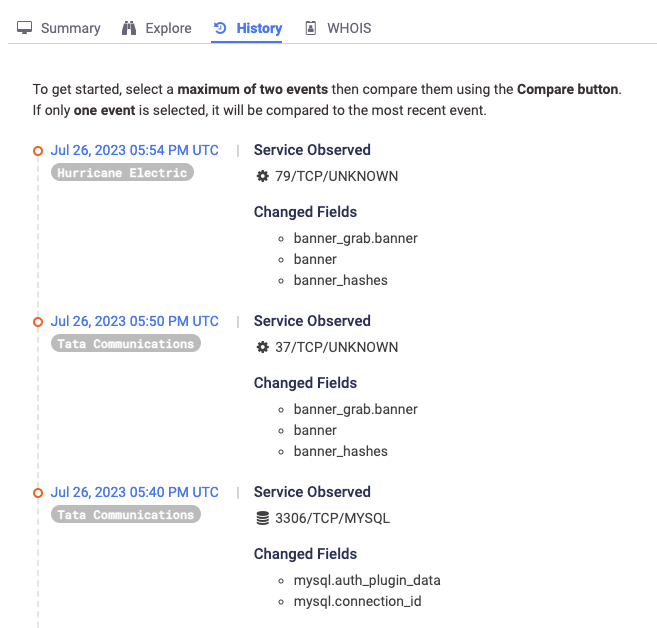Click the Summary monitor icon
Viewport: 657px width, 628px height.
coord(25,28)
